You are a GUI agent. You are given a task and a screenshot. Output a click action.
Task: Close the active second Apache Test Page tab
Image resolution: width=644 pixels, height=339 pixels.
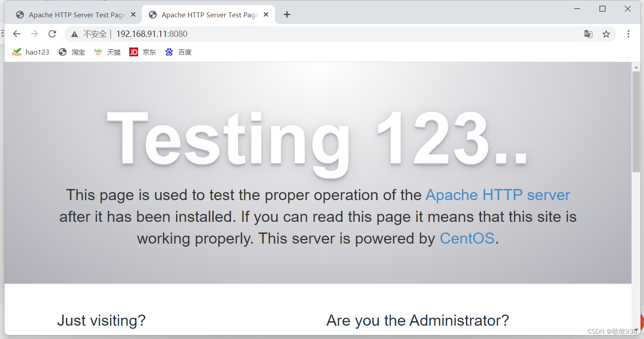(266, 15)
